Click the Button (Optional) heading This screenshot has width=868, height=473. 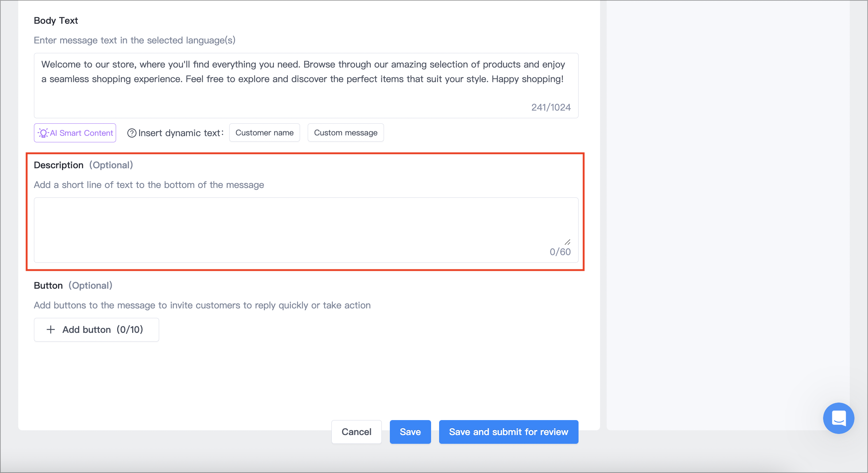73,285
